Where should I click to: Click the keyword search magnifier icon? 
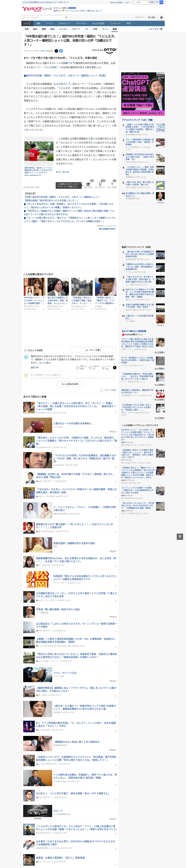[66, 17]
